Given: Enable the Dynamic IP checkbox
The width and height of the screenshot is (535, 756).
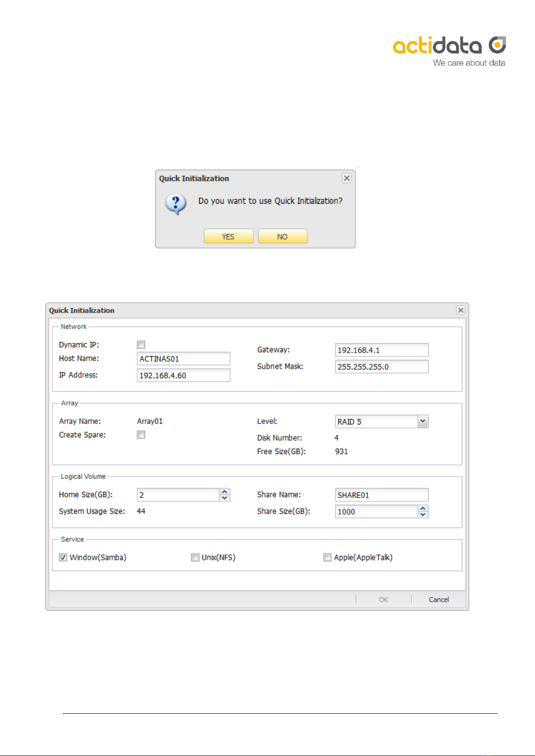Looking at the screenshot, I should coord(141,345).
